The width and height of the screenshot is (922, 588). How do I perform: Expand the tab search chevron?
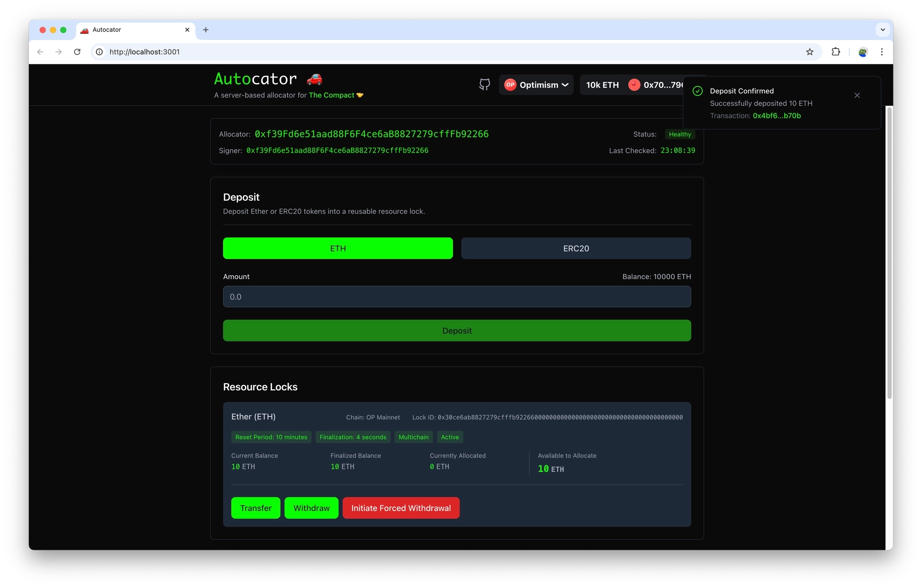(882, 30)
